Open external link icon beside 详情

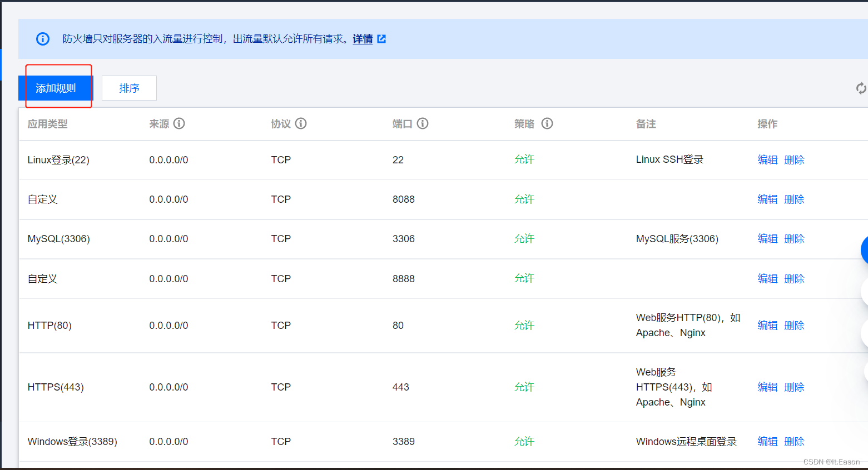click(381, 39)
